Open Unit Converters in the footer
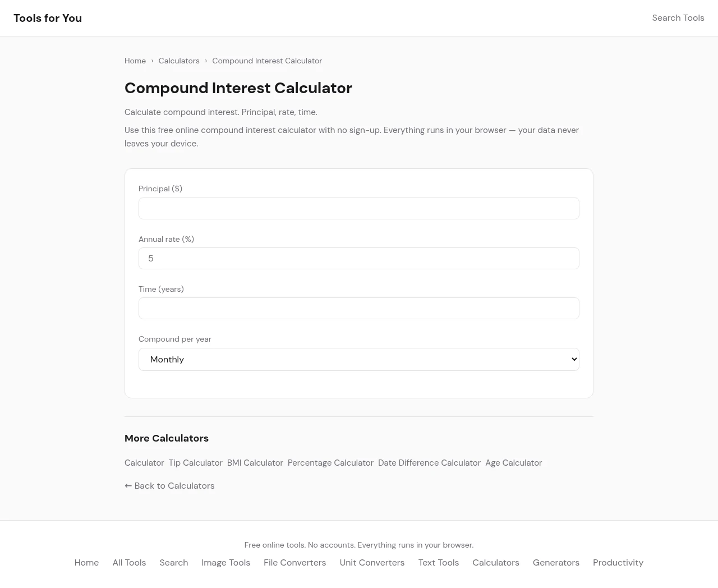The image size is (718, 588). [x=372, y=563]
